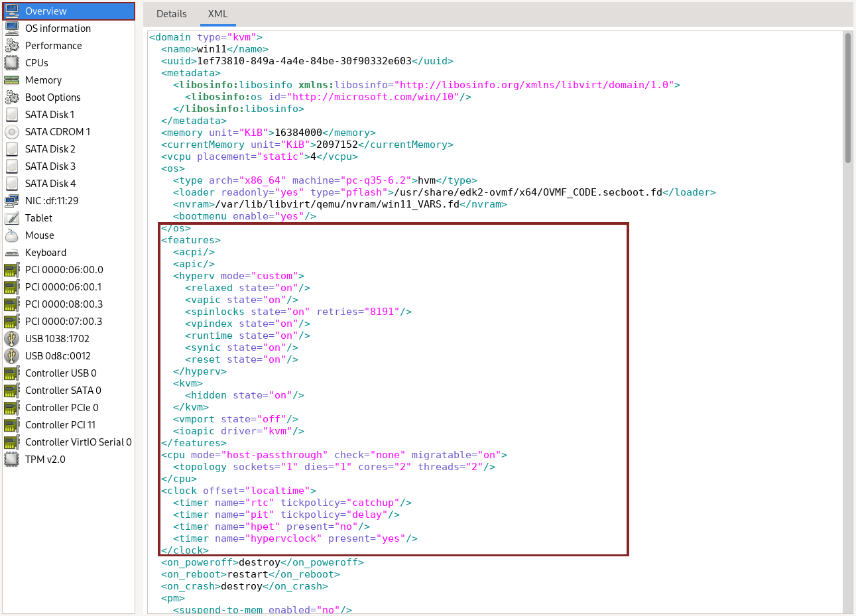
Task: Click the Performance gear icon
Action: 12,46
